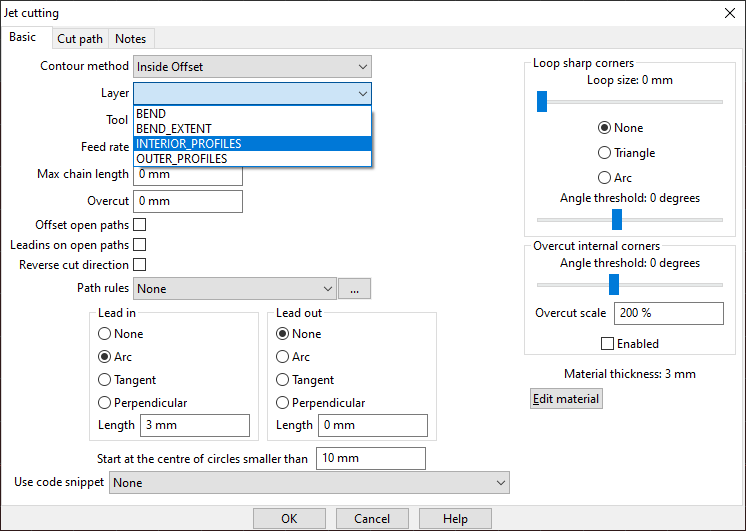The height and width of the screenshot is (531, 746).
Task: Click the Overcut scale input field
Action: coord(668,313)
